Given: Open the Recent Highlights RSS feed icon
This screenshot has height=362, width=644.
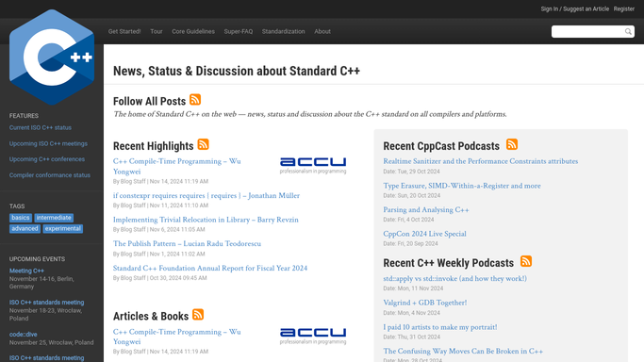Looking at the screenshot, I should tap(204, 144).
